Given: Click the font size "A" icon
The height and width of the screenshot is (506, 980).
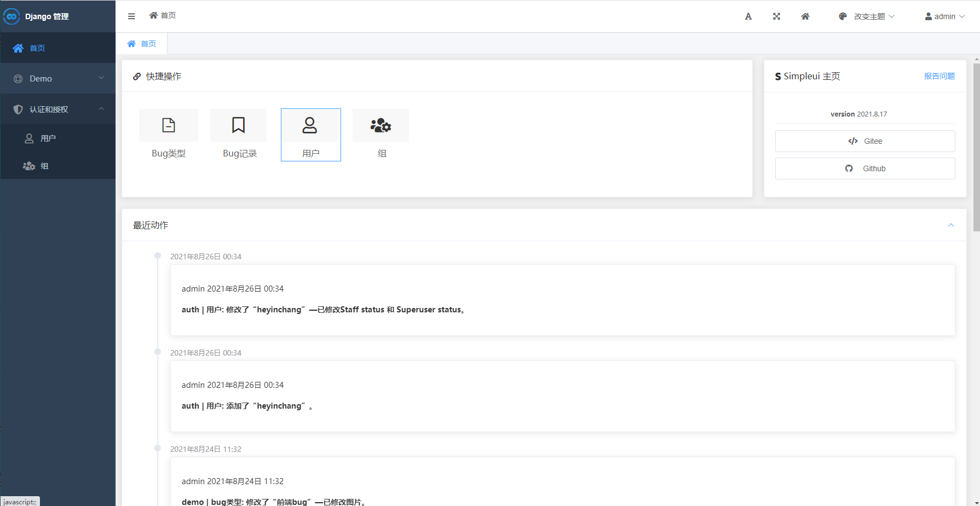Looking at the screenshot, I should [748, 16].
